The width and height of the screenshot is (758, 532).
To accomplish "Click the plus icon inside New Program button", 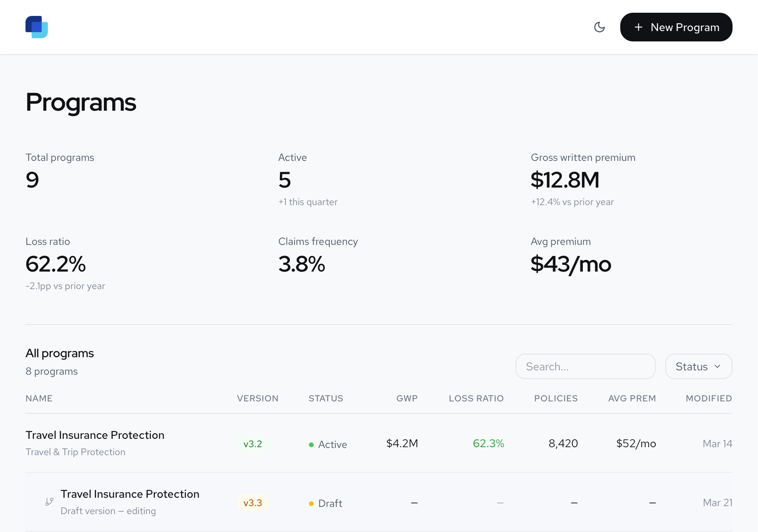I will coord(639,27).
